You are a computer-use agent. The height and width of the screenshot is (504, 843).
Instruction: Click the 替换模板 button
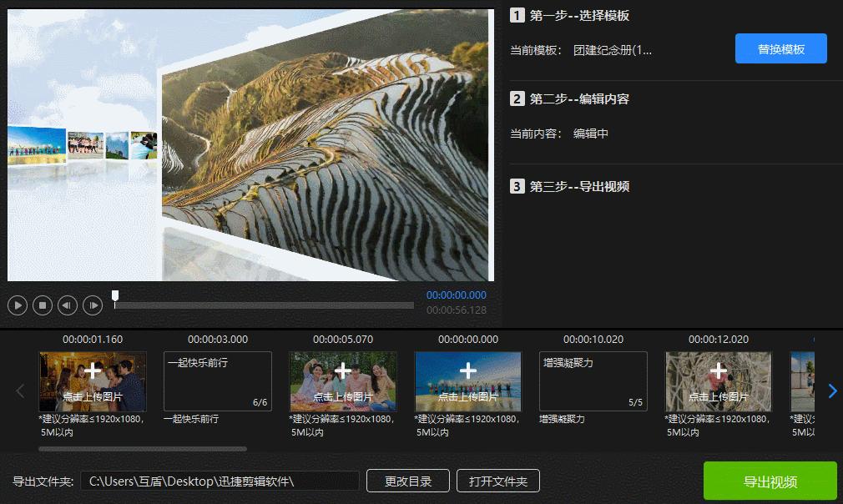coord(780,48)
